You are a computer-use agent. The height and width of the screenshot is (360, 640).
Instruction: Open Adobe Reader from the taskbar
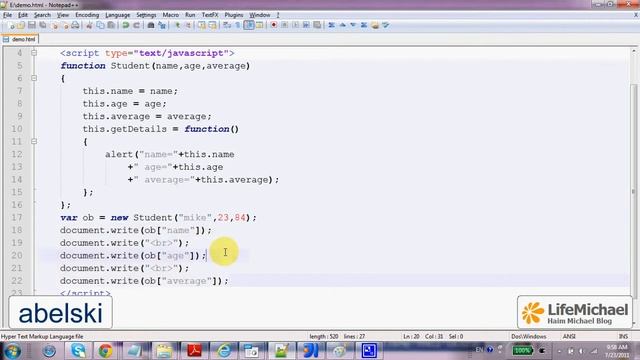[x=194, y=351]
